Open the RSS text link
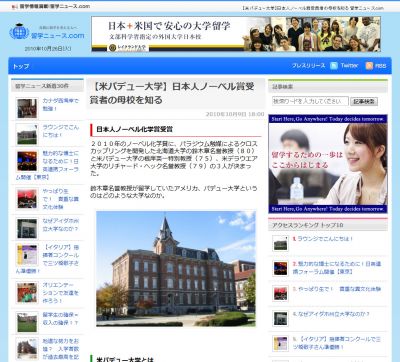400x362 pixels. (381, 66)
